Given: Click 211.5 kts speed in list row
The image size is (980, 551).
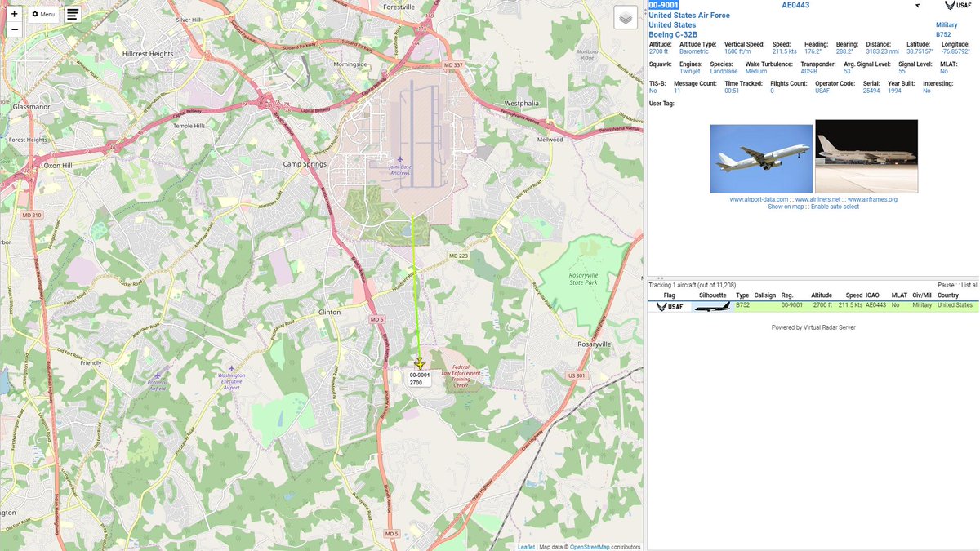Looking at the screenshot, I should coord(849,305).
